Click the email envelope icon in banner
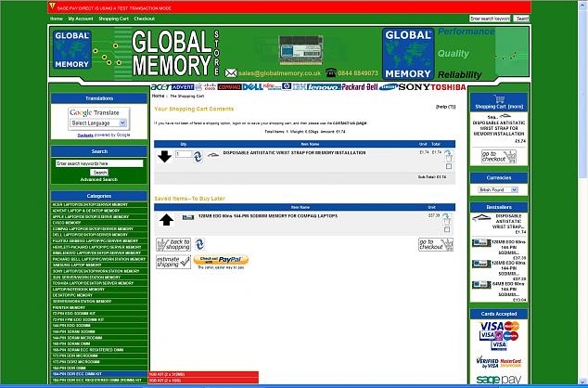The image size is (588, 388). click(231, 72)
